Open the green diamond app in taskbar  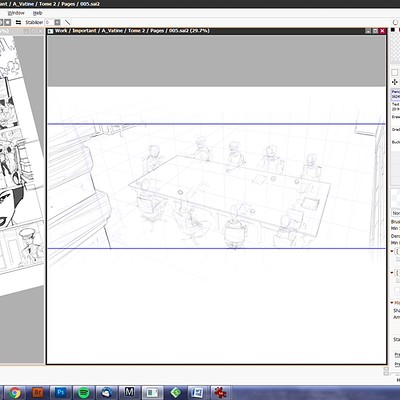(x=176, y=393)
